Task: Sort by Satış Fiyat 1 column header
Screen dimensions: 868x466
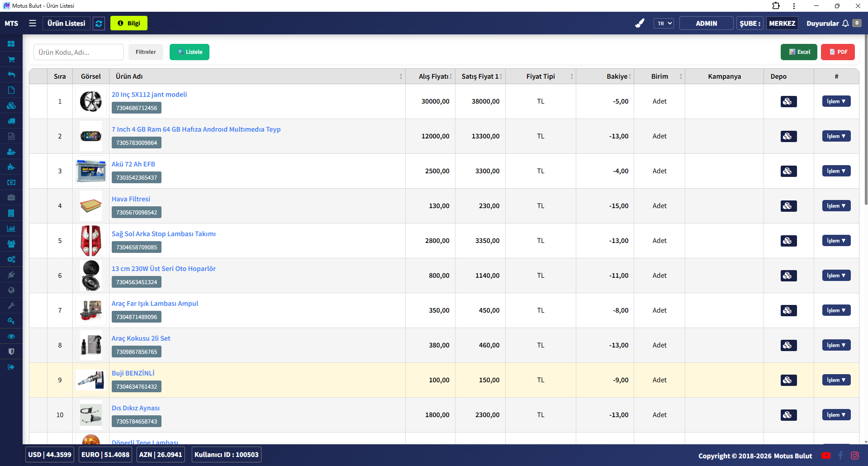Action: pyautogui.click(x=480, y=76)
